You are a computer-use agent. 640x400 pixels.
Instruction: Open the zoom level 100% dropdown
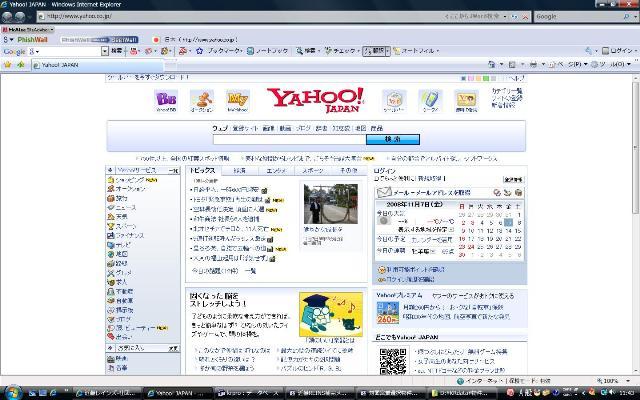tap(628, 380)
